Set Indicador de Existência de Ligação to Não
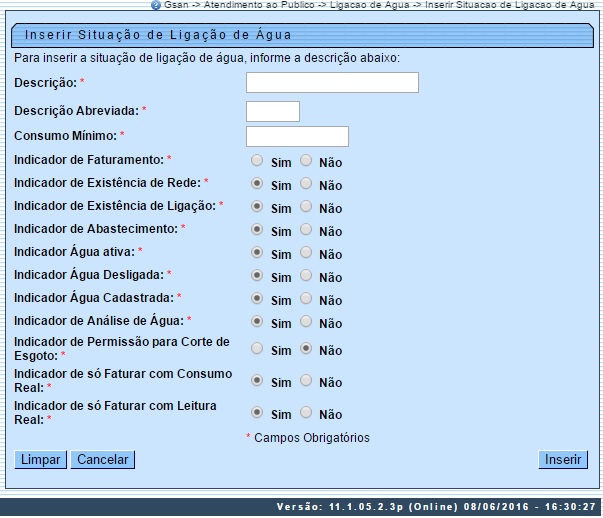The height and width of the screenshot is (518, 603). tap(306, 207)
